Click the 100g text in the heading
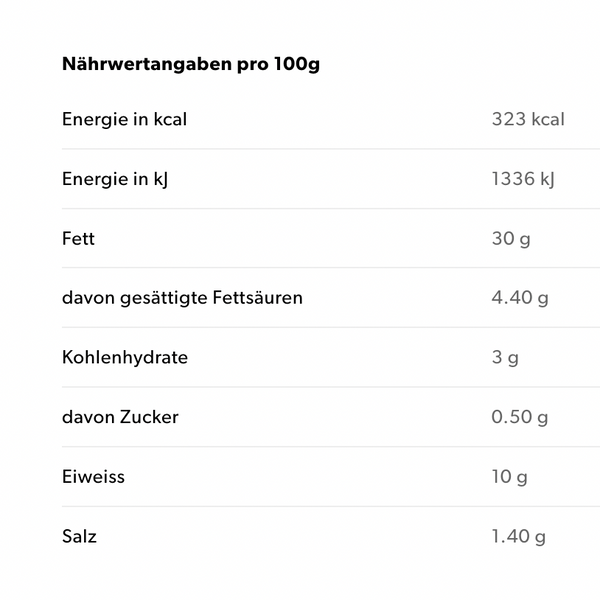 297,64
